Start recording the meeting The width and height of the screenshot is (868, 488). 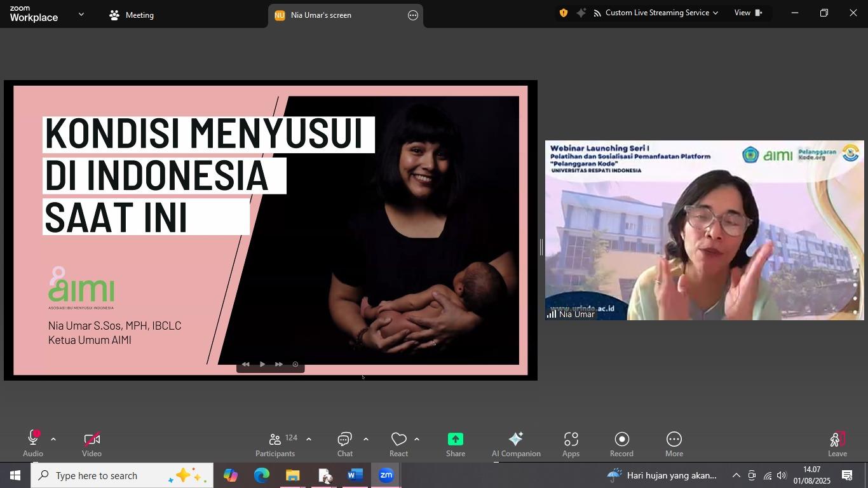pos(621,443)
